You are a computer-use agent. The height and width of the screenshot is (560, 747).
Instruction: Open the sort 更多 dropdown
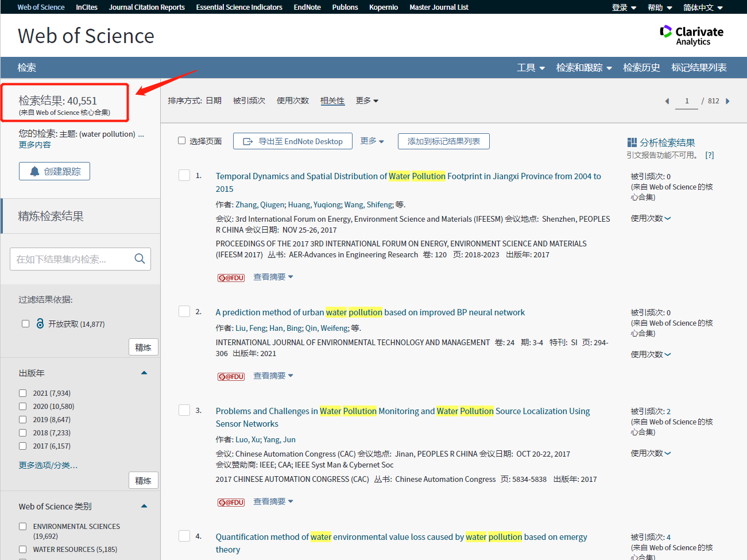click(x=367, y=101)
